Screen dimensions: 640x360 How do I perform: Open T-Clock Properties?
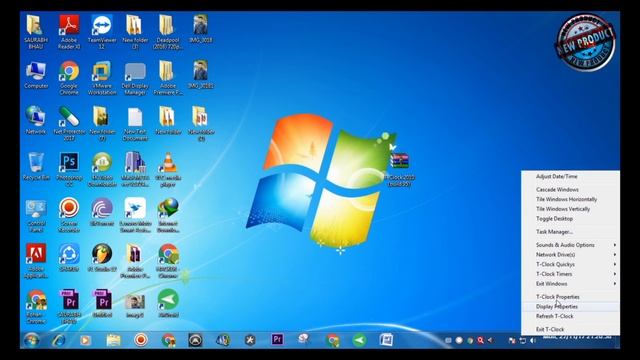[x=571, y=297]
